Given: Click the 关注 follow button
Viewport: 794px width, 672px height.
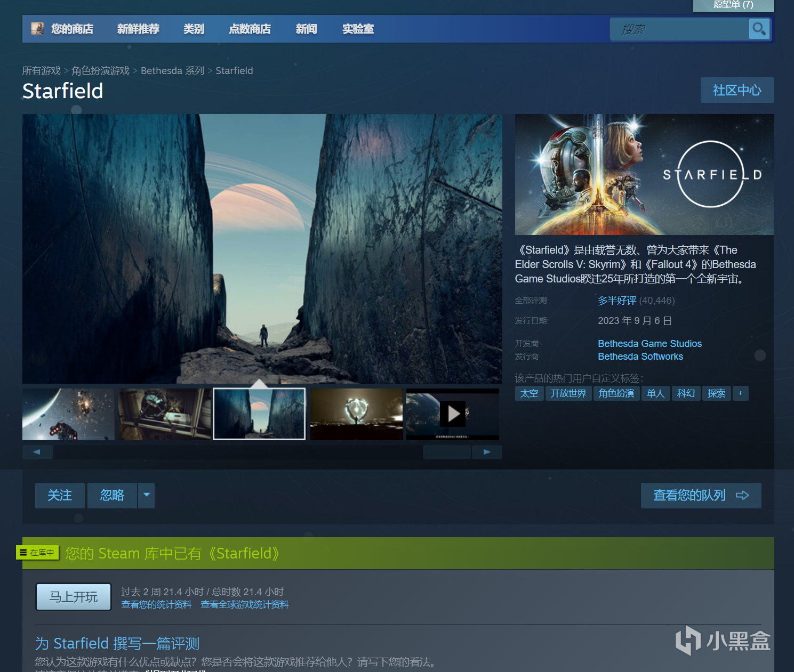Looking at the screenshot, I should pos(60,495).
